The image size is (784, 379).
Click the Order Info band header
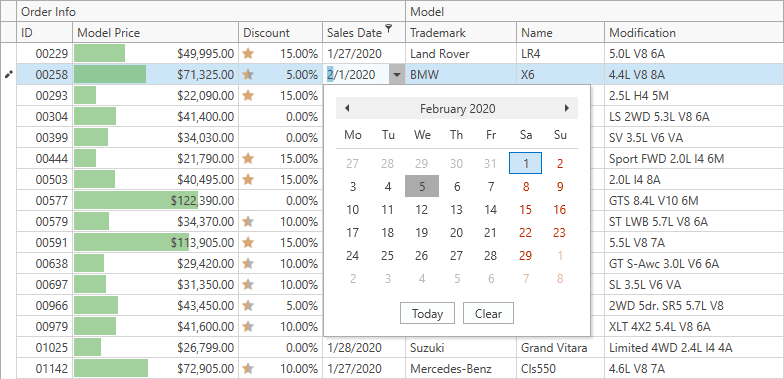(x=210, y=12)
